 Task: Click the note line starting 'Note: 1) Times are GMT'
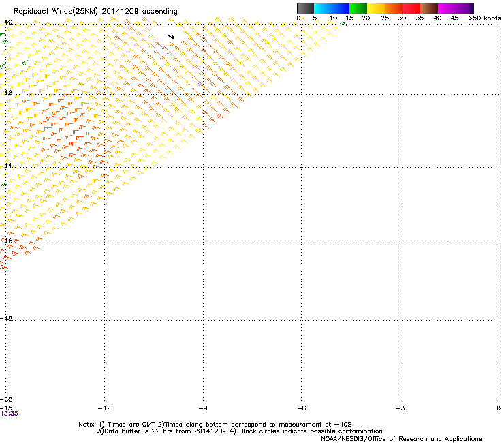[215, 425]
